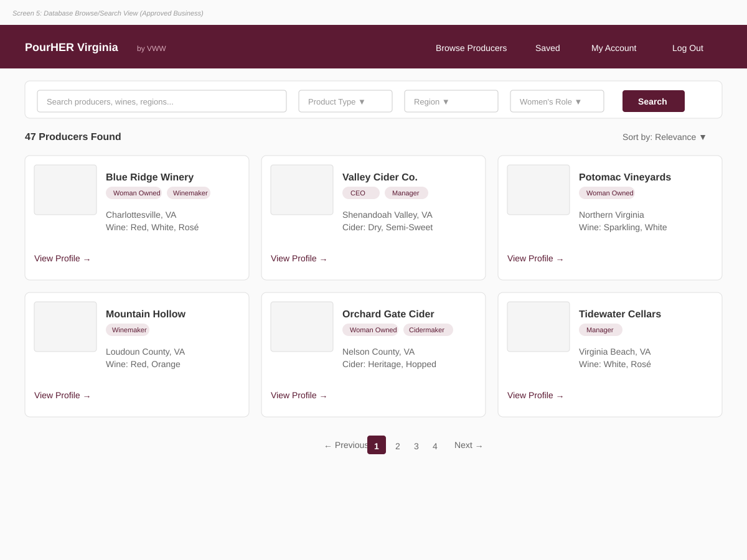This screenshot has height=560, width=747.
Task: Click the Blue Ridge Winery title
Action: click(149, 177)
